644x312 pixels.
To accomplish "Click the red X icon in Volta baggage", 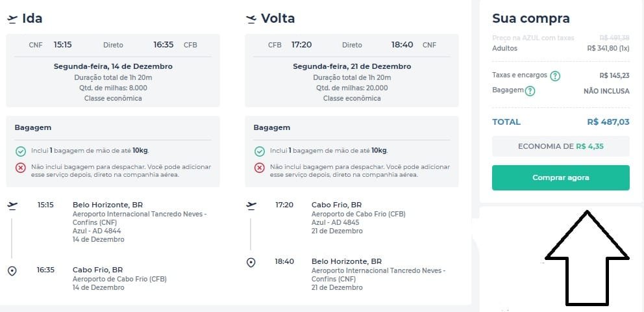I will pos(260,168).
